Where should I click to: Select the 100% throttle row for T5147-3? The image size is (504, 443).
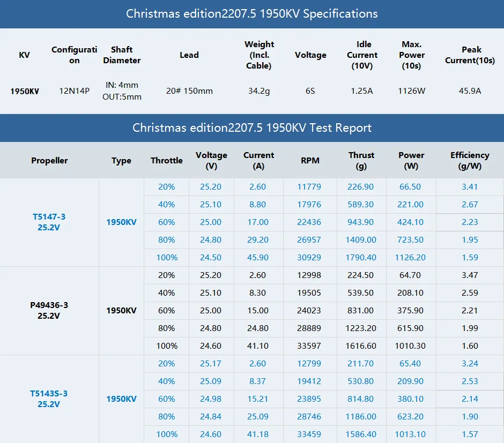(x=166, y=258)
